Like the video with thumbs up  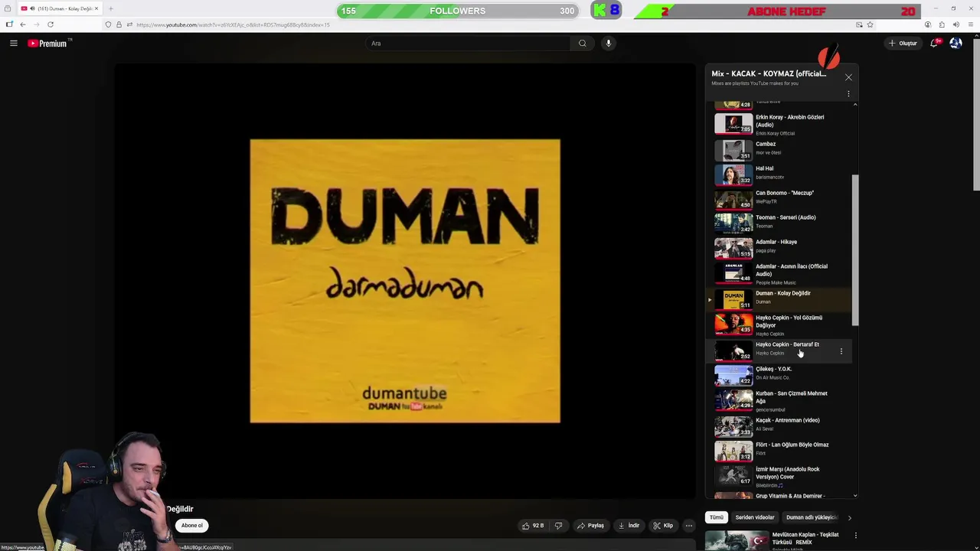pos(533,526)
